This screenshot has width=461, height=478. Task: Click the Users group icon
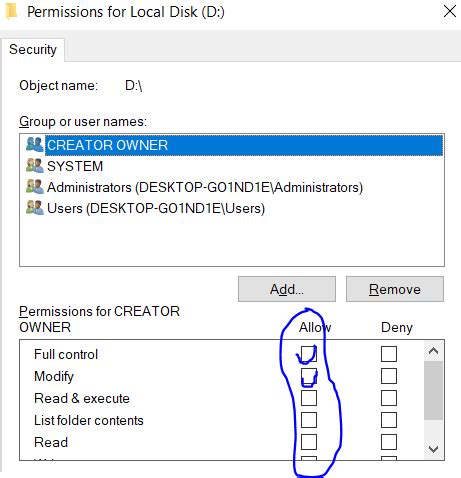35,208
